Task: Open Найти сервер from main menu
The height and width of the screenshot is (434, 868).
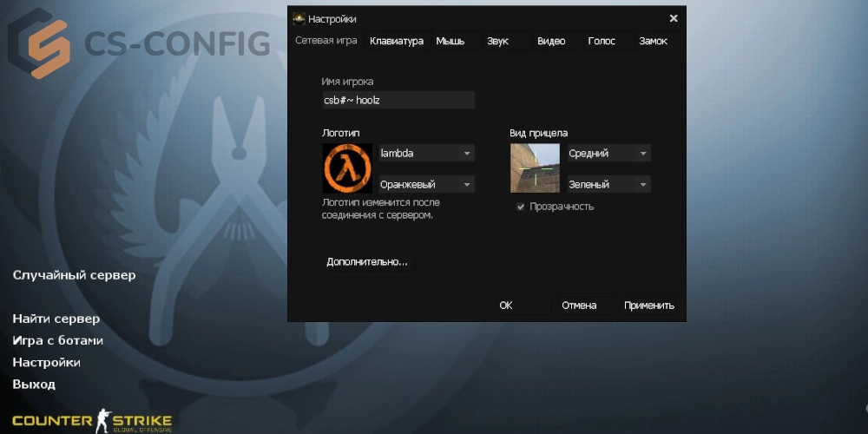Action: tap(56, 319)
